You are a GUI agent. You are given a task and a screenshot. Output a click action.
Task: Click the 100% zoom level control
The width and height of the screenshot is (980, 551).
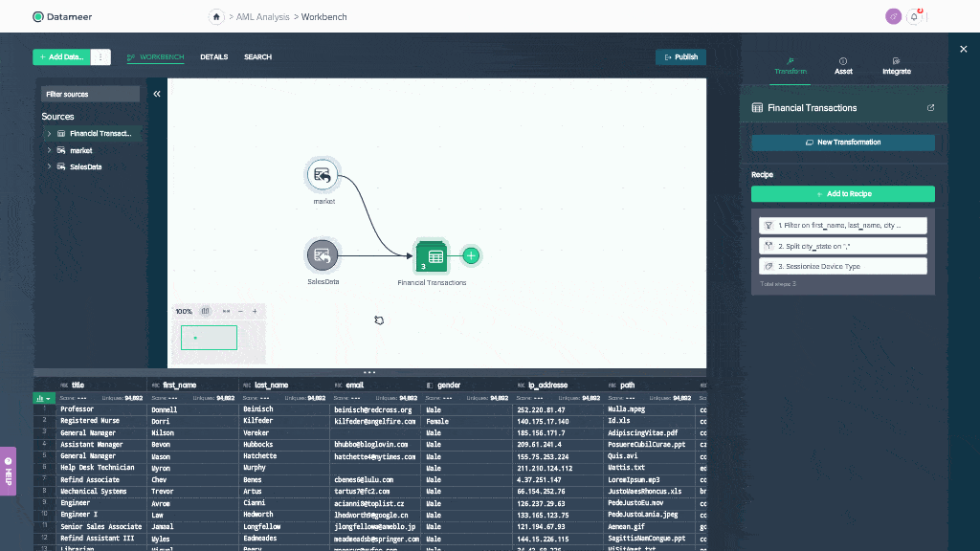(x=185, y=311)
